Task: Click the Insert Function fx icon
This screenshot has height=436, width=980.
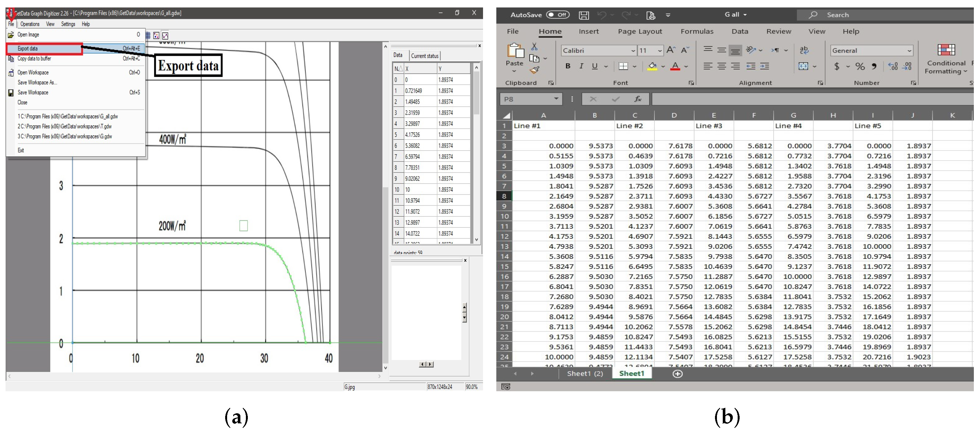Action: [x=638, y=99]
